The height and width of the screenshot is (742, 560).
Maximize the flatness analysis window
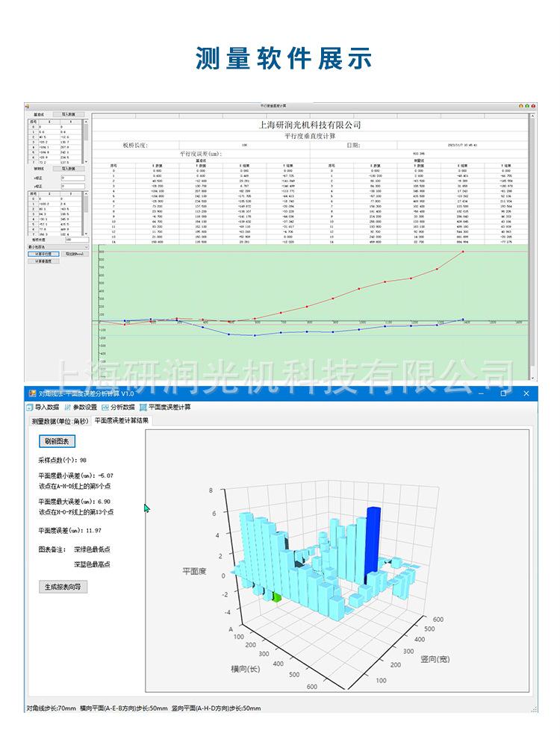coord(503,393)
